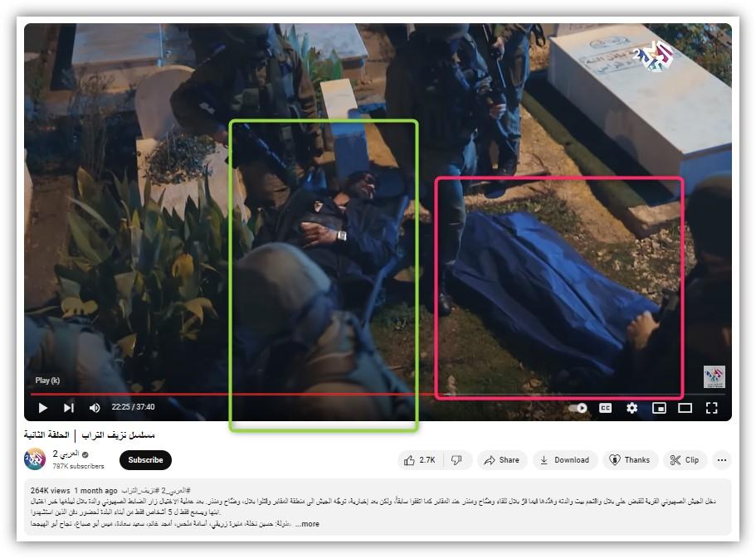Screen dimensions: 756x558
Task: Click the 797K subscribers text
Action: [78, 467]
